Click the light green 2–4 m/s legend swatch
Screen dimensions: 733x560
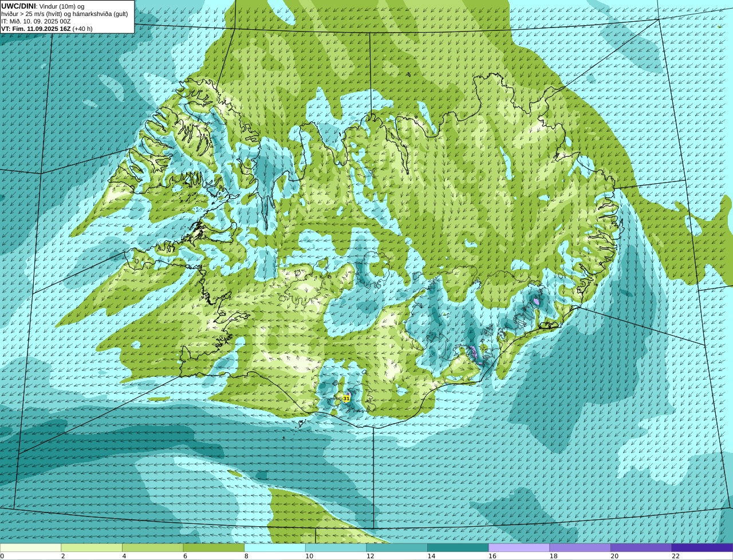point(92,547)
